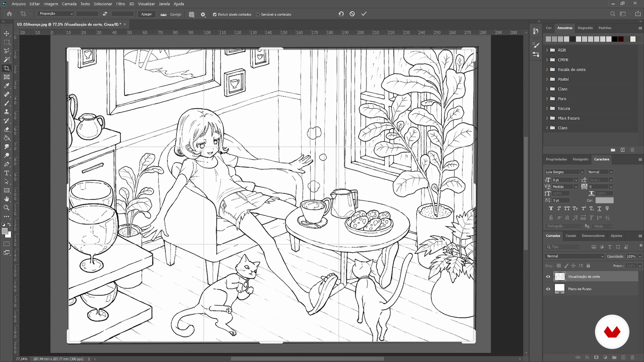
Task: Select the Eyedropper tool
Action: pyautogui.click(x=7, y=86)
